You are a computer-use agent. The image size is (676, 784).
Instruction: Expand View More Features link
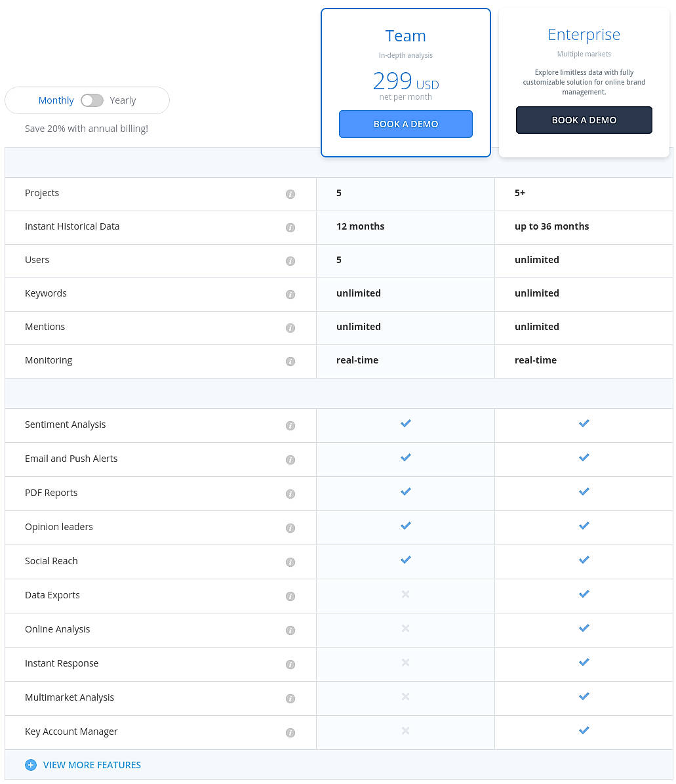click(x=92, y=765)
